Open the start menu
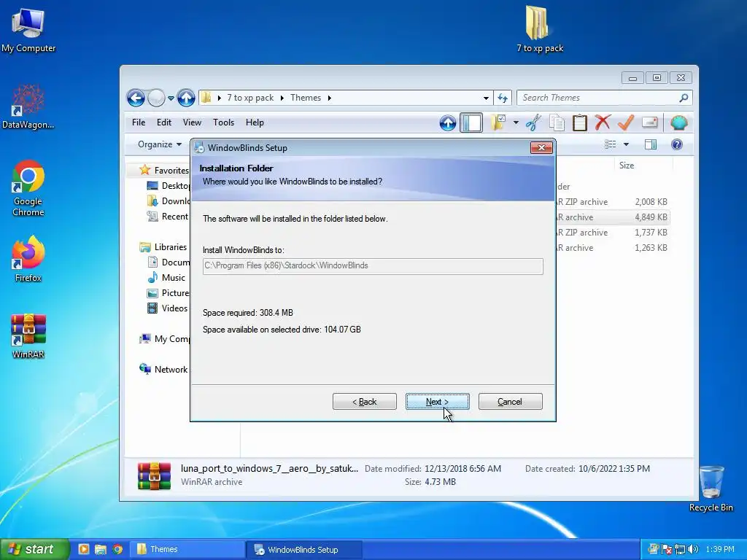 [35, 549]
